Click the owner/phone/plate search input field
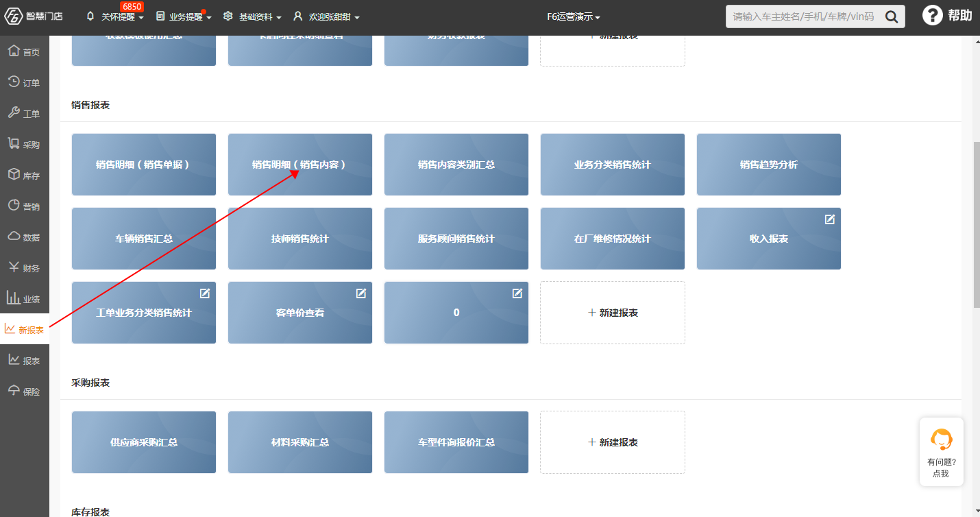This screenshot has height=517, width=980. pyautogui.click(x=805, y=16)
